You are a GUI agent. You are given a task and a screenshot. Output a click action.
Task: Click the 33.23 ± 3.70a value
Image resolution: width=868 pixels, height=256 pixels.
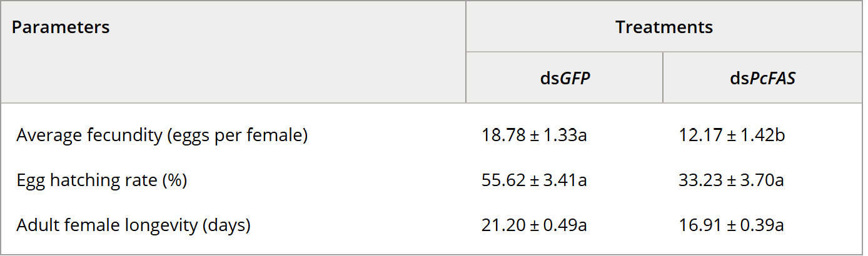coord(731,180)
